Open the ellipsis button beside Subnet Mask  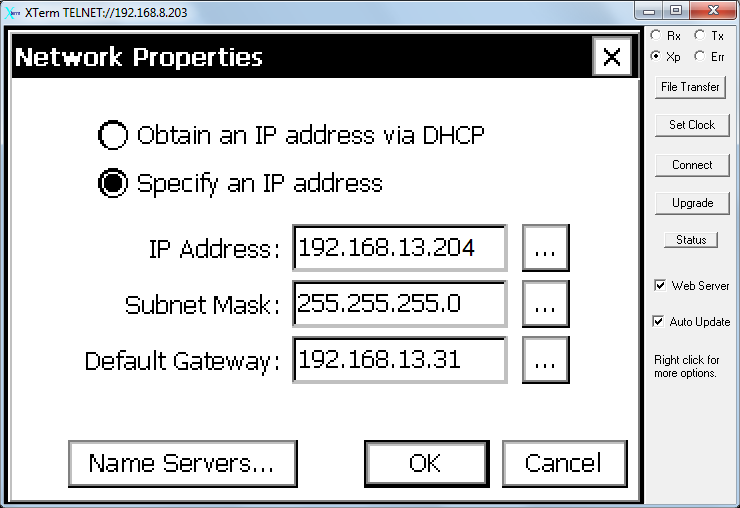546,304
